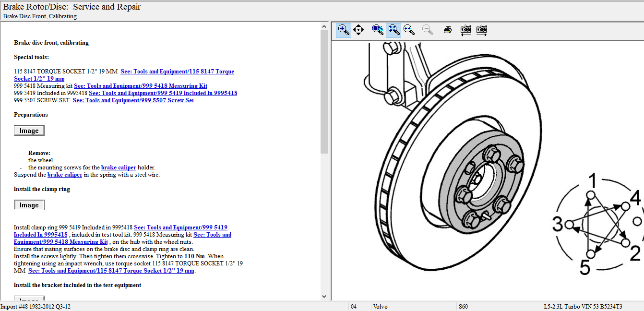Click the fit-to-width zoom icon
Viewport: 644px width, 311px height.
pyautogui.click(x=409, y=30)
